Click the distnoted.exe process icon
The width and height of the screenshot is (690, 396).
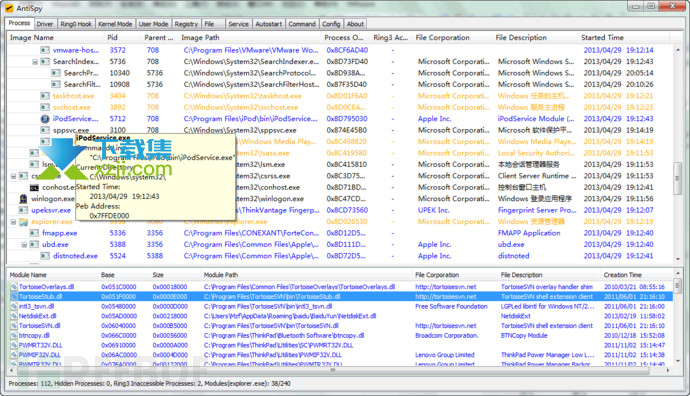tap(45, 256)
